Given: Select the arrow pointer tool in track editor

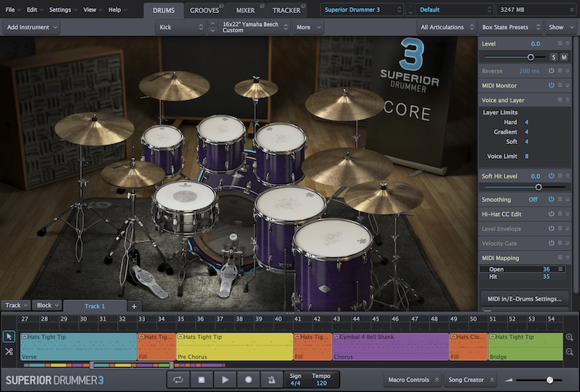Looking at the screenshot, I should tap(9, 336).
